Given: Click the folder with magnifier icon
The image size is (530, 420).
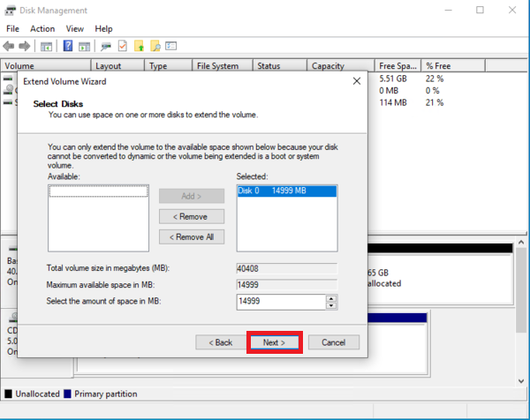Looking at the screenshot, I should (155, 46).
